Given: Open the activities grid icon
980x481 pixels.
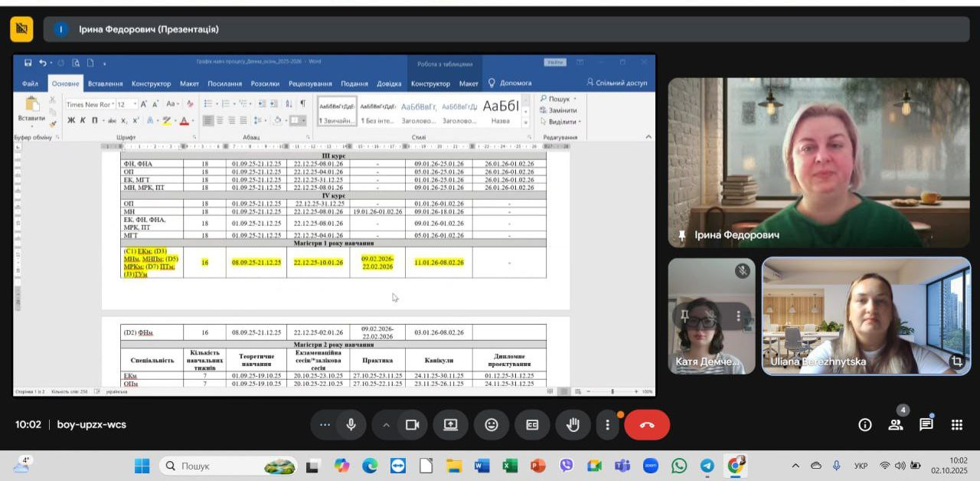Looking at the screenshot, I should (957, 425).
